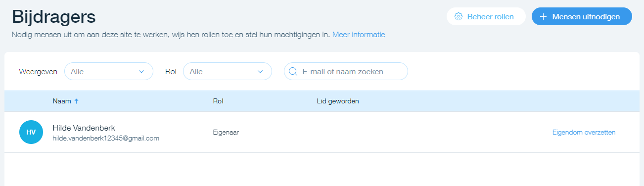Invite people via Mensen uitnodigen button
This screenshot has height=186, width=644.
[582, 16]
